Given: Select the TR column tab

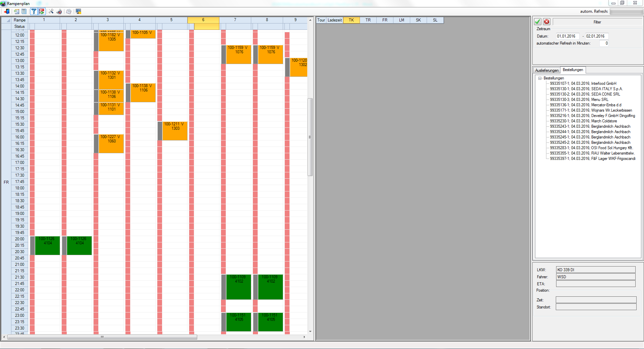Looking at the screenshot, I should (368, 20).
